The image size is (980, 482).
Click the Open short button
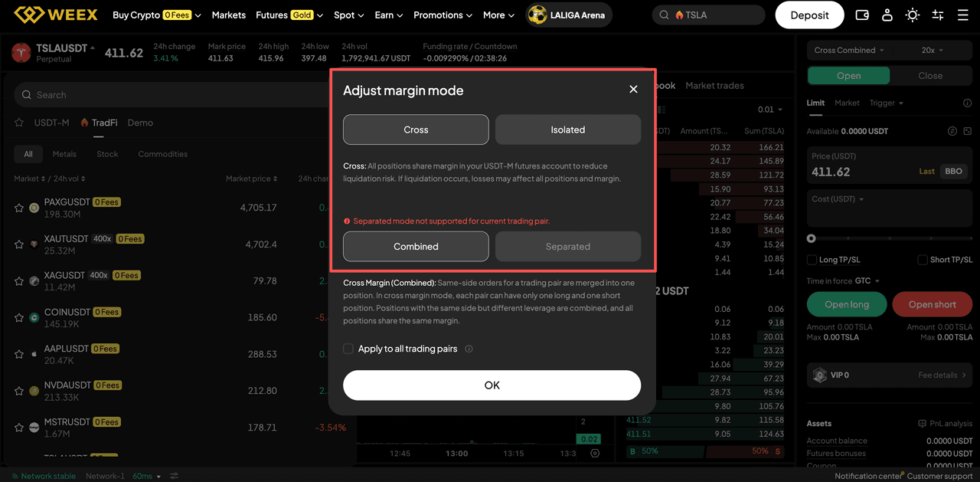[932, 304]
